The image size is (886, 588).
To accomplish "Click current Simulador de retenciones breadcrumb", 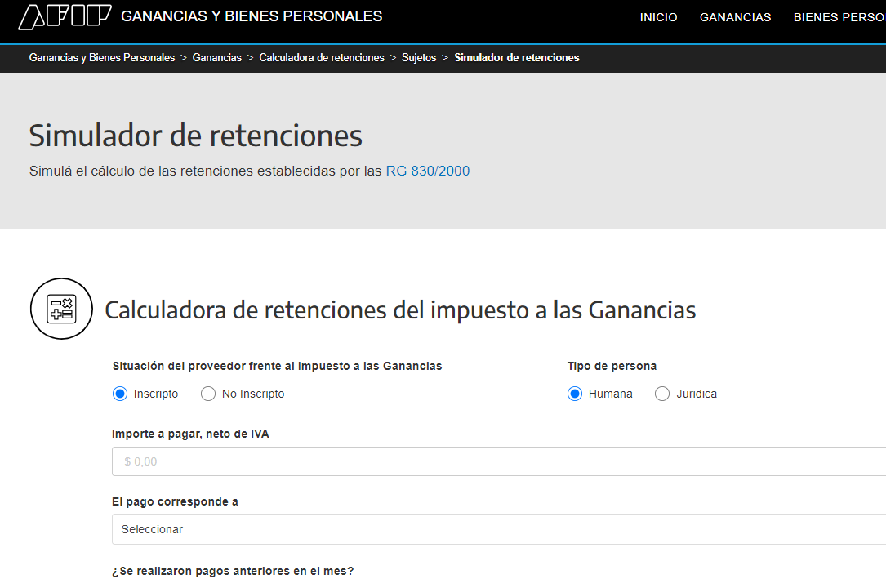I will tap(516, 58).
